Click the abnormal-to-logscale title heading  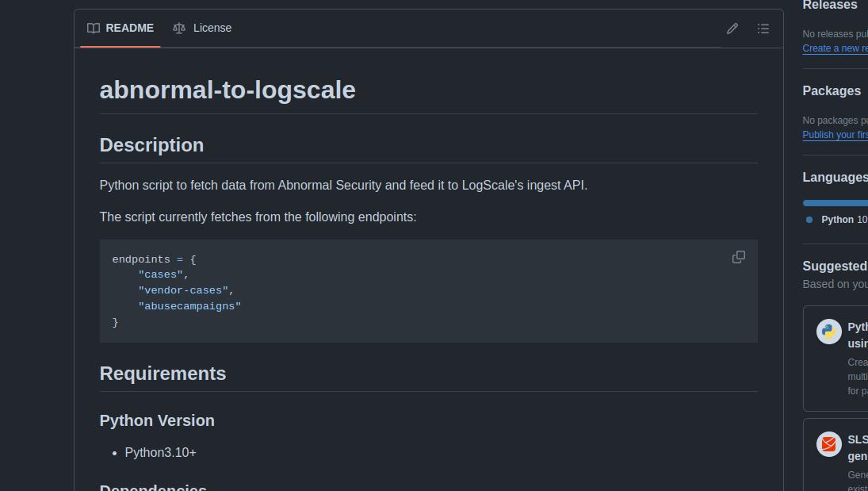tap(228, 90)
